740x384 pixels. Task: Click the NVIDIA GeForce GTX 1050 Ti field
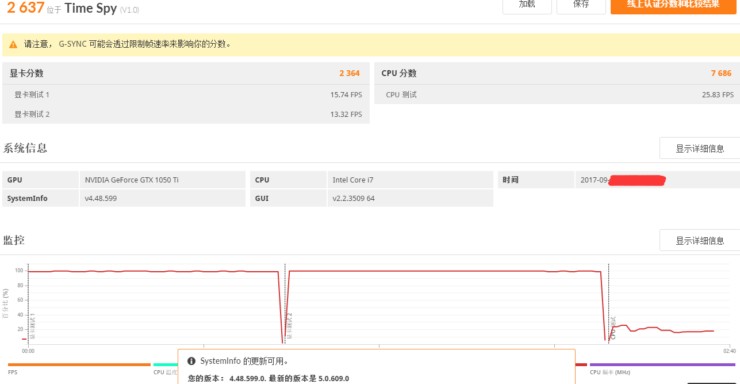point(162,180)
